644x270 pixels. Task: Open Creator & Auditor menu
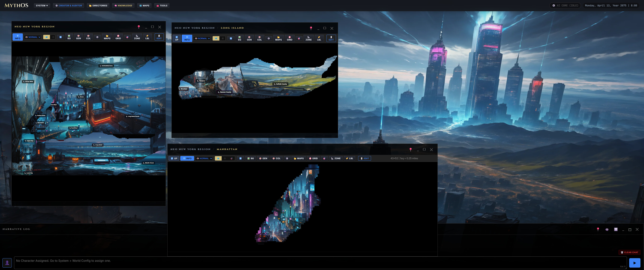(x=69, y=5)
